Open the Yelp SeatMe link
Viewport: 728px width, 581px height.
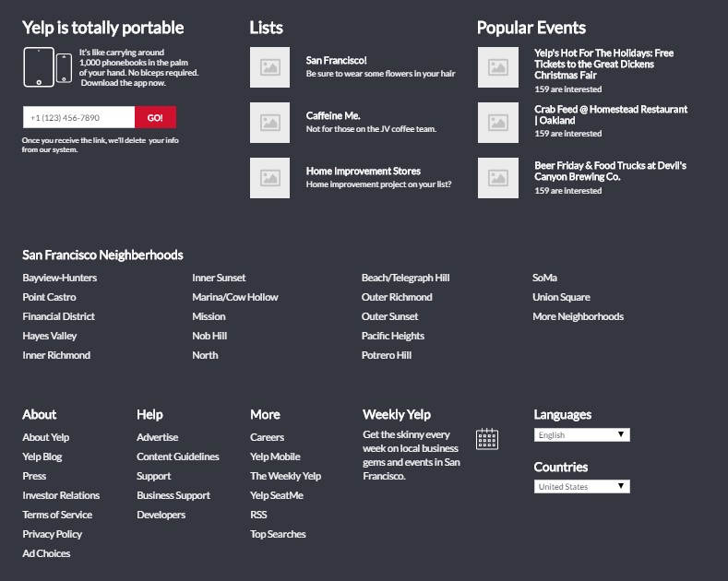pos(276,495)
